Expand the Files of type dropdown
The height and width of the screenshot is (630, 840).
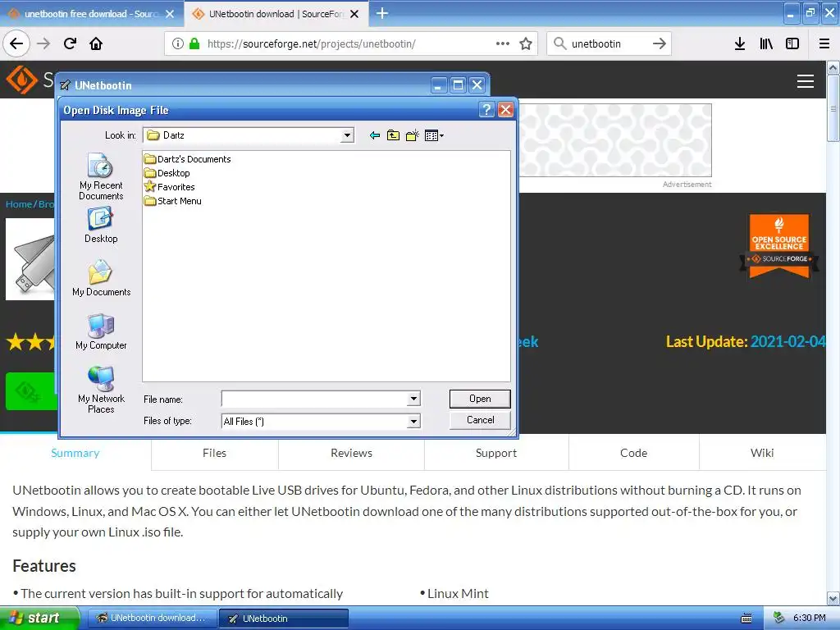pyautogui.click(x=413, y=422)
